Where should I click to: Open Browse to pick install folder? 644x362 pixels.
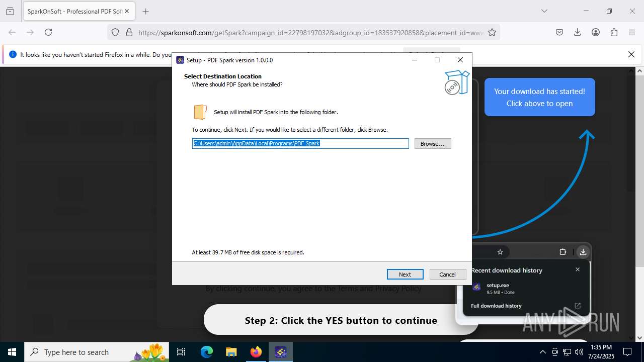pos(433,144)
